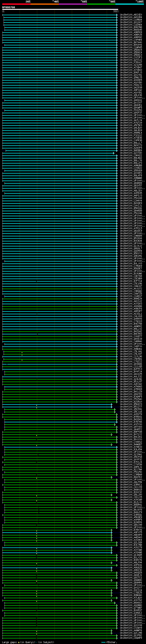Viewport: 146px width, 644px height.
Task: Select the UniRef100_P68172 sequence entry
Action: [131, 85]
